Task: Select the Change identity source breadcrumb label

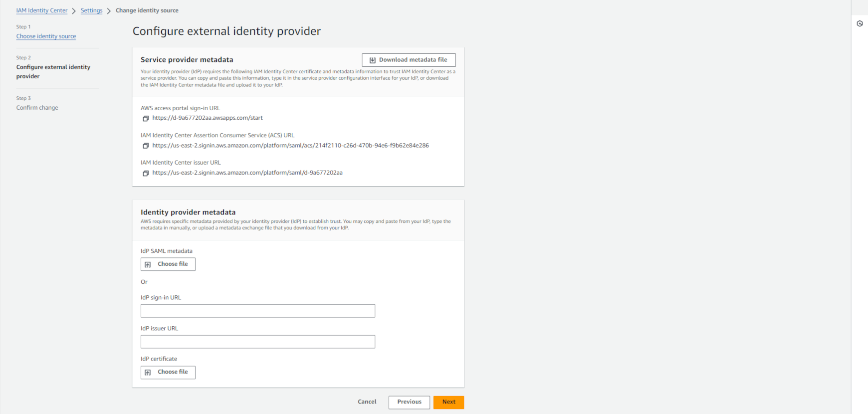Action: [x=147, y=10]
